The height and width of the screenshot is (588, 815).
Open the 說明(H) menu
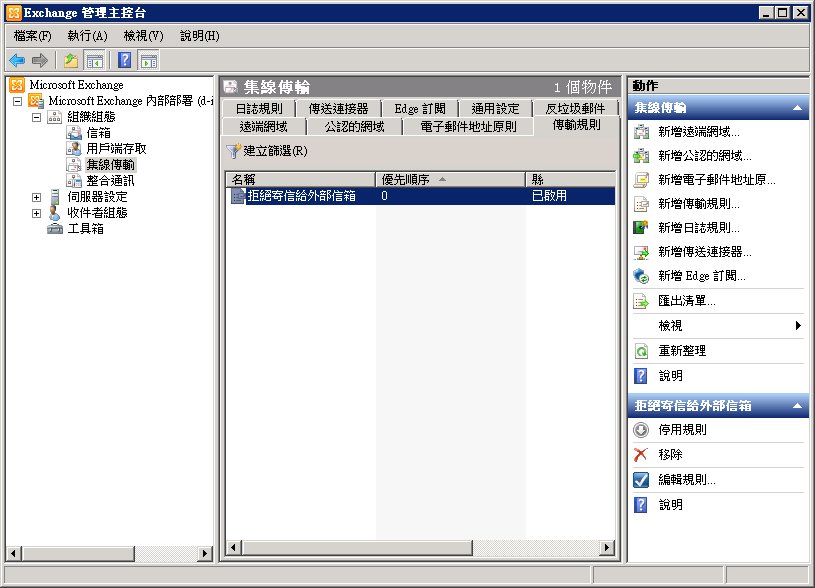pos(200,36)
